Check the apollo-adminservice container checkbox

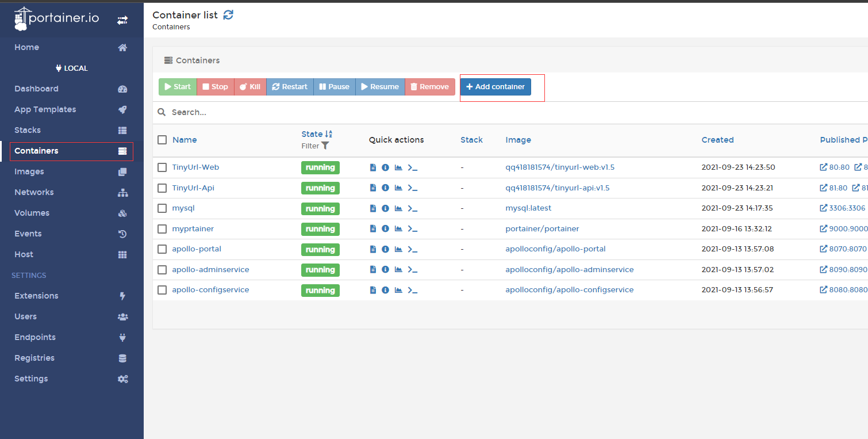162,270
